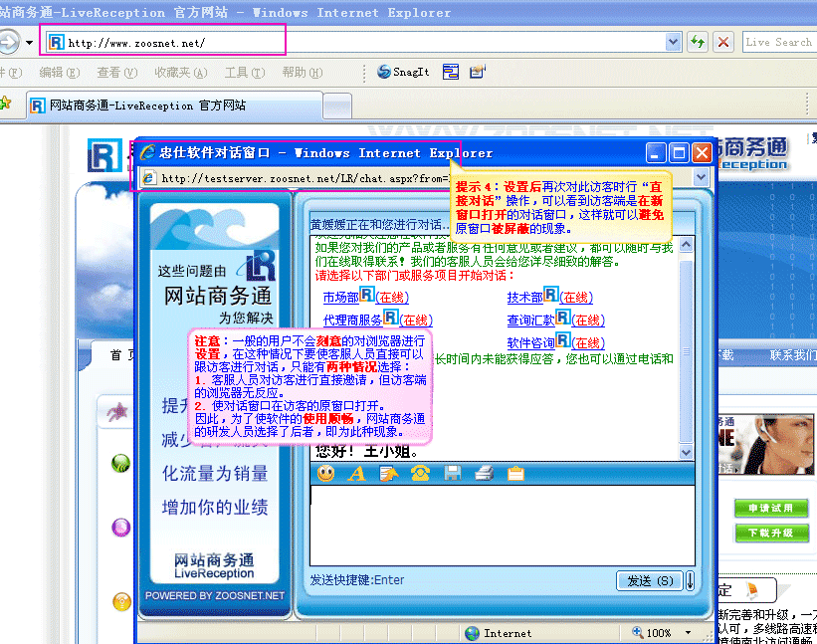Open the chat window address dropdown arrow

(x=702, y=178)
